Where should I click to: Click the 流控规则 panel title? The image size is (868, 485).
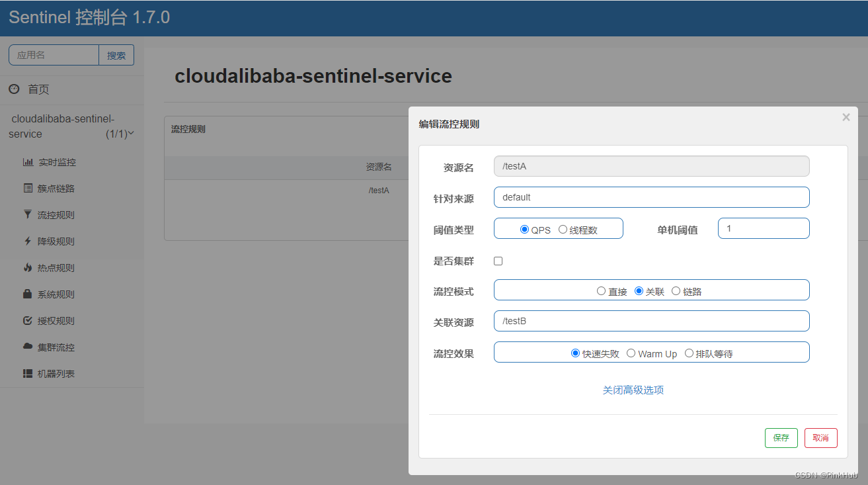pos(188,129)
